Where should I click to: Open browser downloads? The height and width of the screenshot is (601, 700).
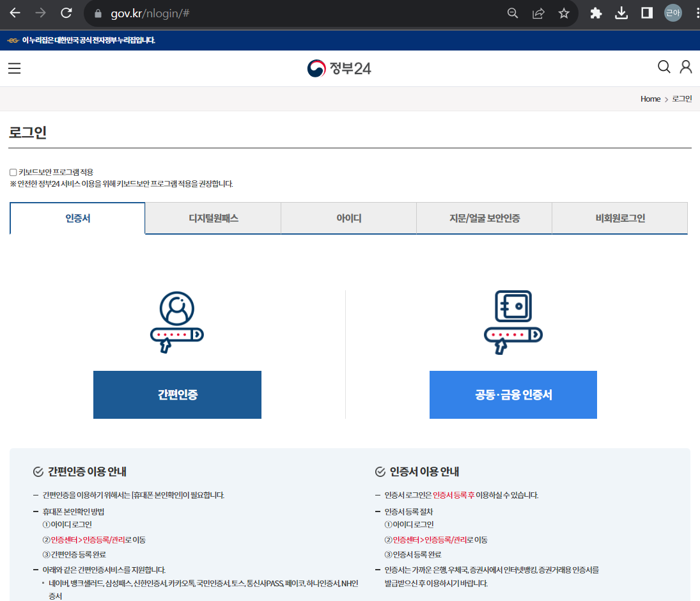[621, 13]
